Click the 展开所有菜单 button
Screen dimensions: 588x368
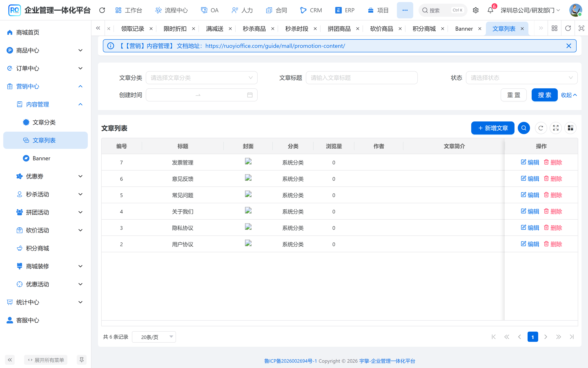[46, 360]
